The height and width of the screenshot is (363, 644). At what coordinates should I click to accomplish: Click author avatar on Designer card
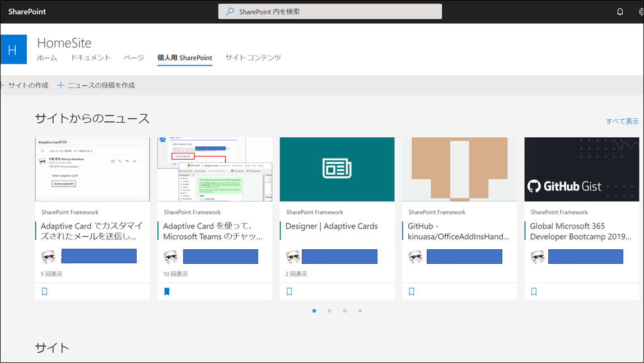coord(293,257)
